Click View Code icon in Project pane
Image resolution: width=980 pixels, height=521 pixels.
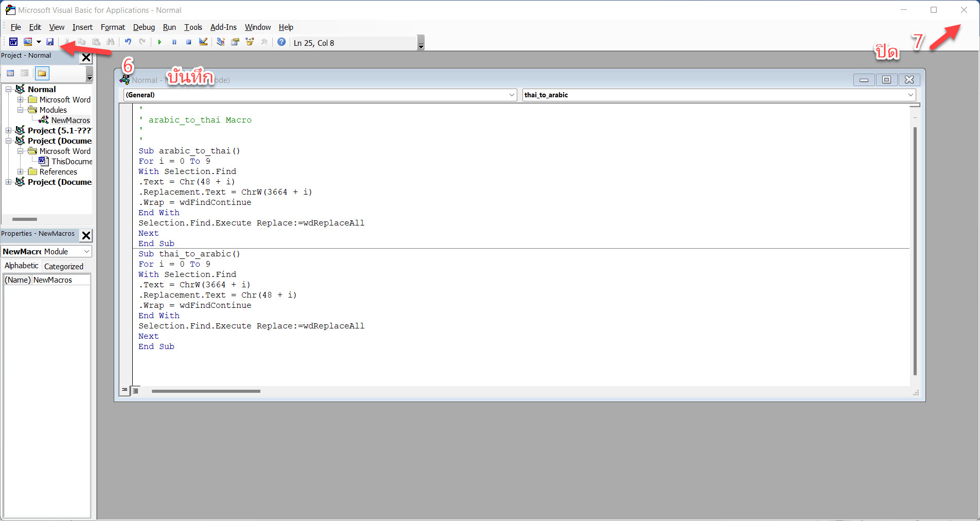pyautogui.click(x=10, y=73)
